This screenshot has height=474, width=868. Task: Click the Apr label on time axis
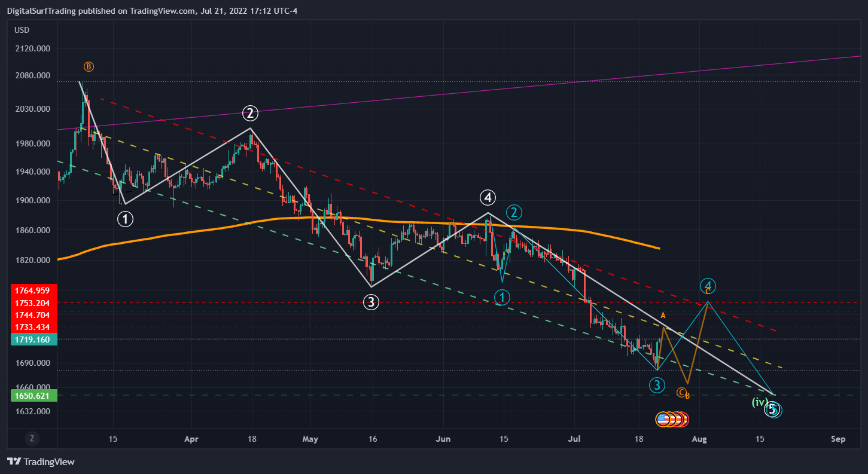coord(191,439)
